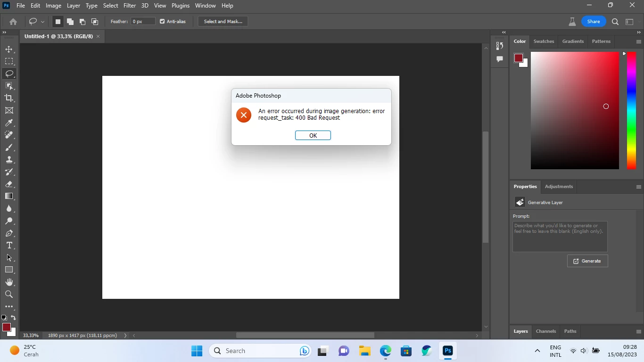Screen dimensions: 644x362
Task: Select the Crop tool
Action: point(9,98)
